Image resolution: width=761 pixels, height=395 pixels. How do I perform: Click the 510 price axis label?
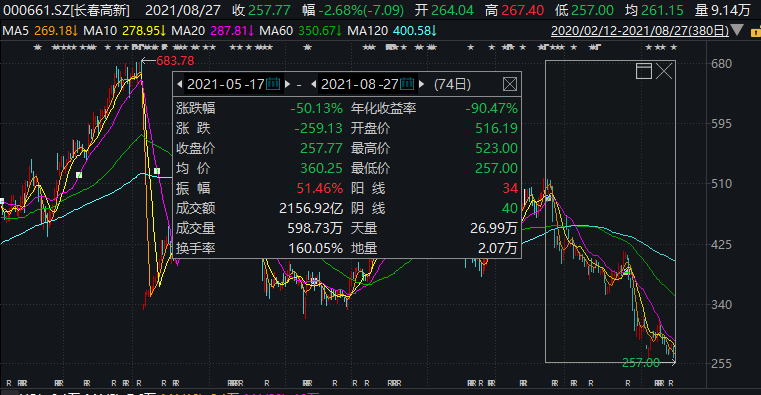pyautogui.click(x=722, y=184)
